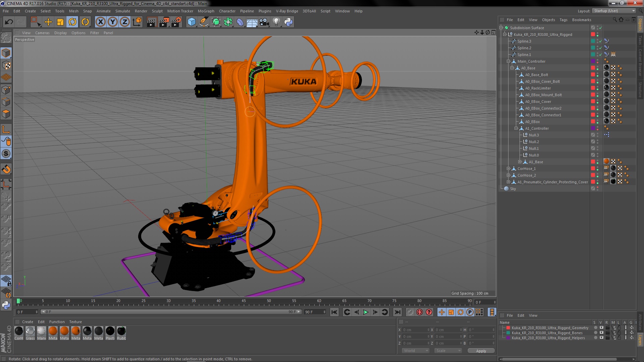Play the animation forwards
The image size is (644, 362).
pyautogui.click(x=366, y=312)
